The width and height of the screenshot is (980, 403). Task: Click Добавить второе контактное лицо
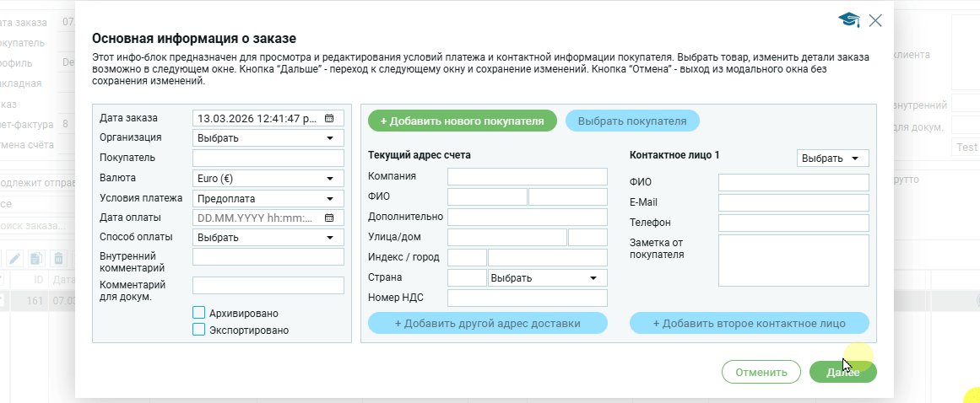(x=749, y=323)
